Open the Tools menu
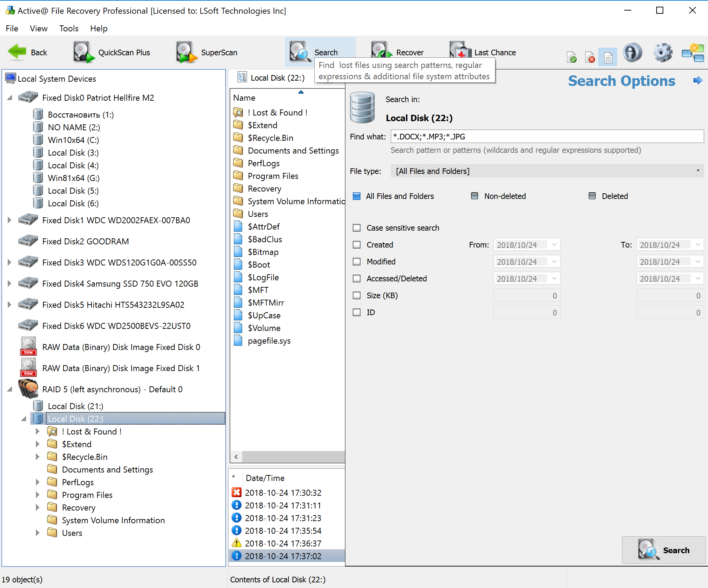 (x=69, y=29)
